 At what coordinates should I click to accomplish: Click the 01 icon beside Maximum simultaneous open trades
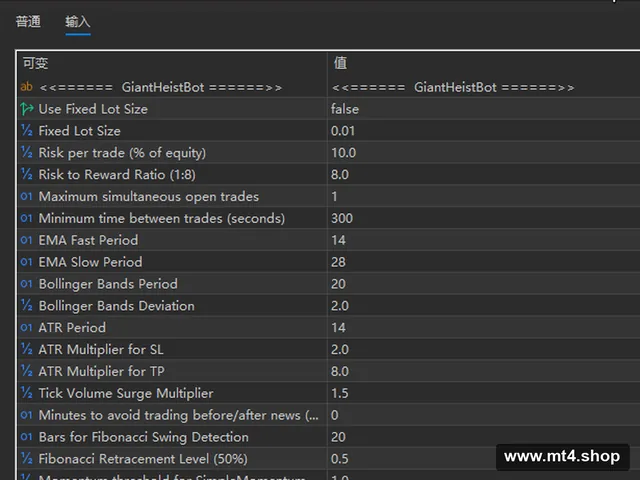click(27, 196)
